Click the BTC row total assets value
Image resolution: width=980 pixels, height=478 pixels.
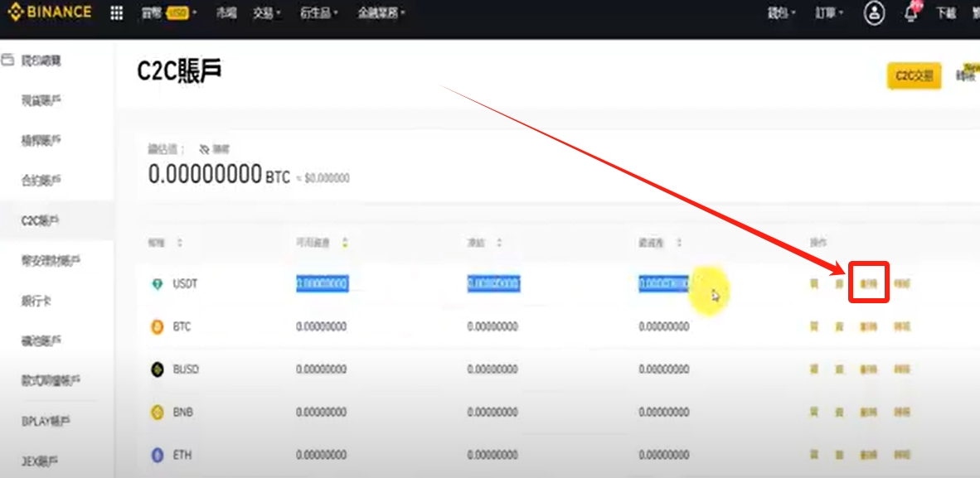(x=664, y=326)
